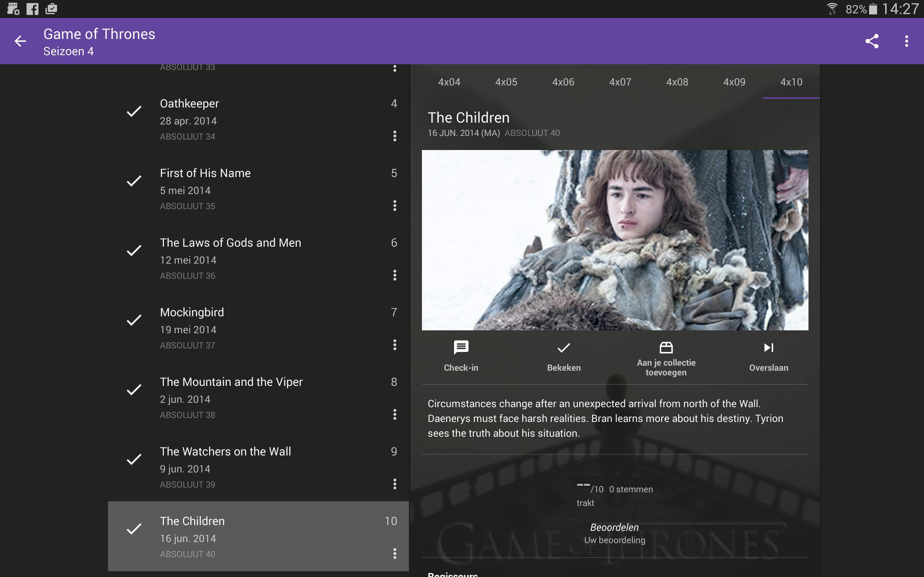The height and width of the screenshot is (577, 924).
Task: Toggle watched checkmark for The Watchers on the Wall
Action: click(134, 459)
